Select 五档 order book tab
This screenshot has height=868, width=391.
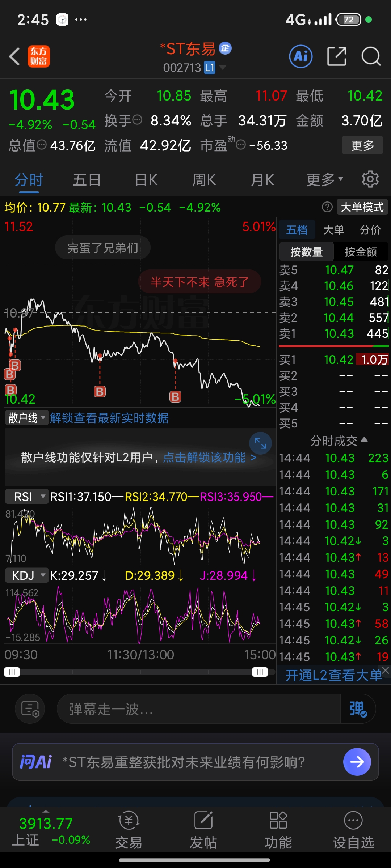(x=297, y=230)
